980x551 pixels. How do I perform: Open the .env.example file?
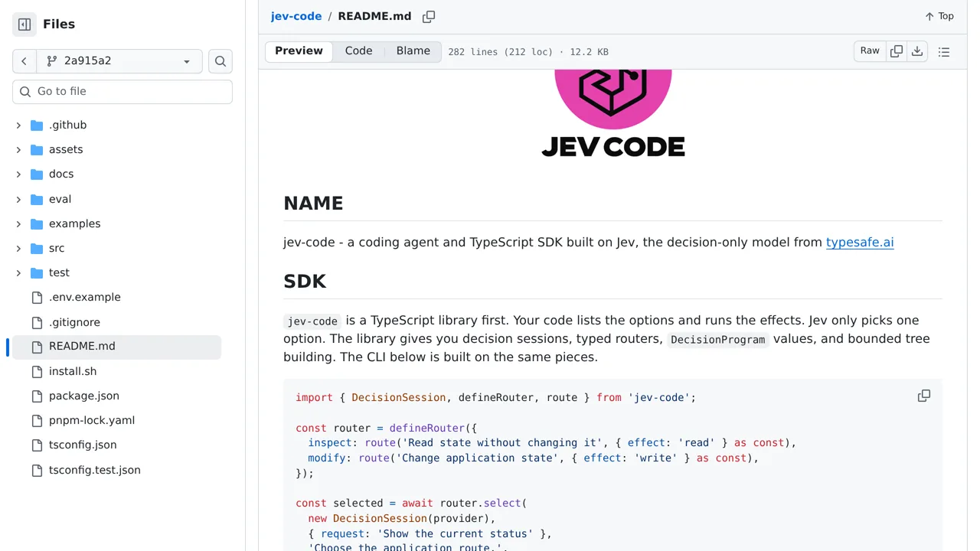pos(84,297)
